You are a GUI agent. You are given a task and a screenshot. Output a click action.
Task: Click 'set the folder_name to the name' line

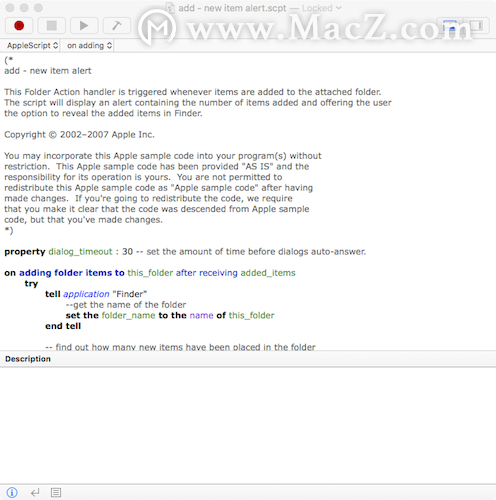pos(170,315)
